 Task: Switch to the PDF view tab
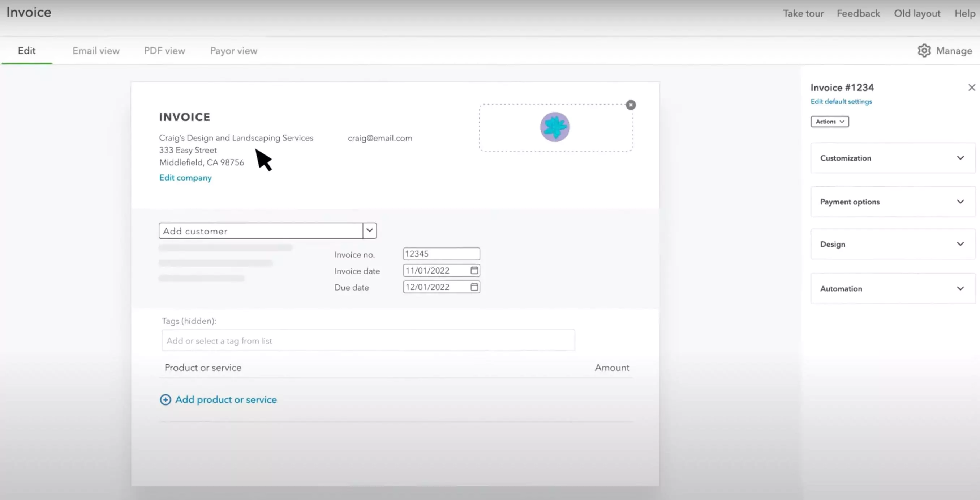click(164, 51)
